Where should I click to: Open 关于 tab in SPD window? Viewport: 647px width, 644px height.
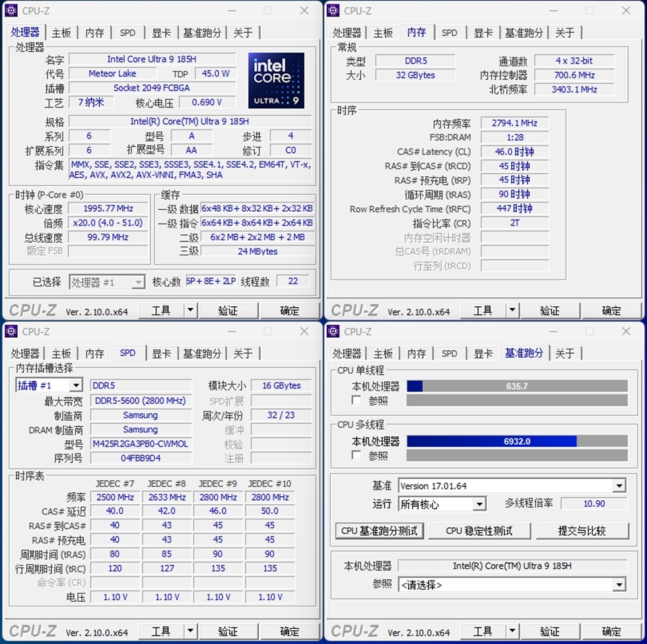[243, 354]
